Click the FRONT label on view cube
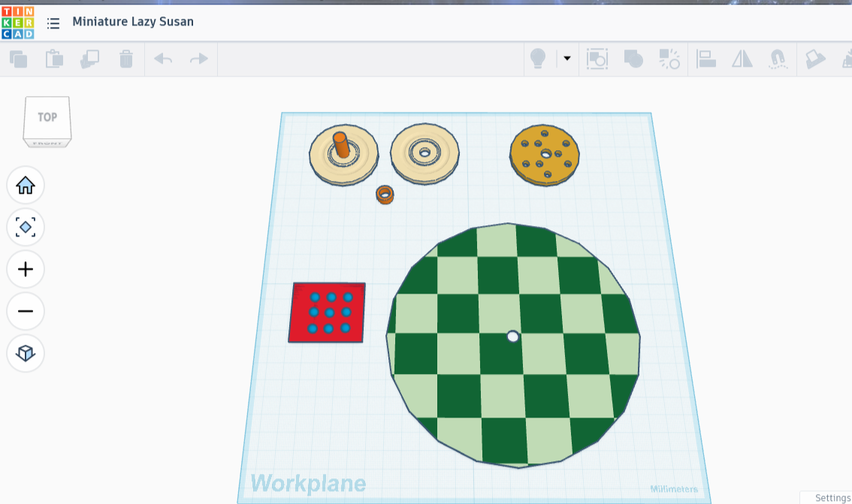Screen dimensions: 852x504 coord(47,143)
